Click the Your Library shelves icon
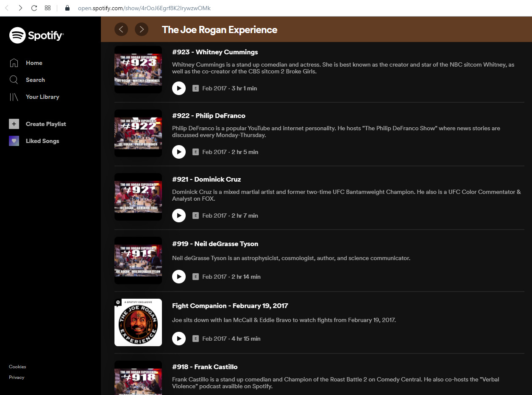Screen dimensions: 532x395 14,97
